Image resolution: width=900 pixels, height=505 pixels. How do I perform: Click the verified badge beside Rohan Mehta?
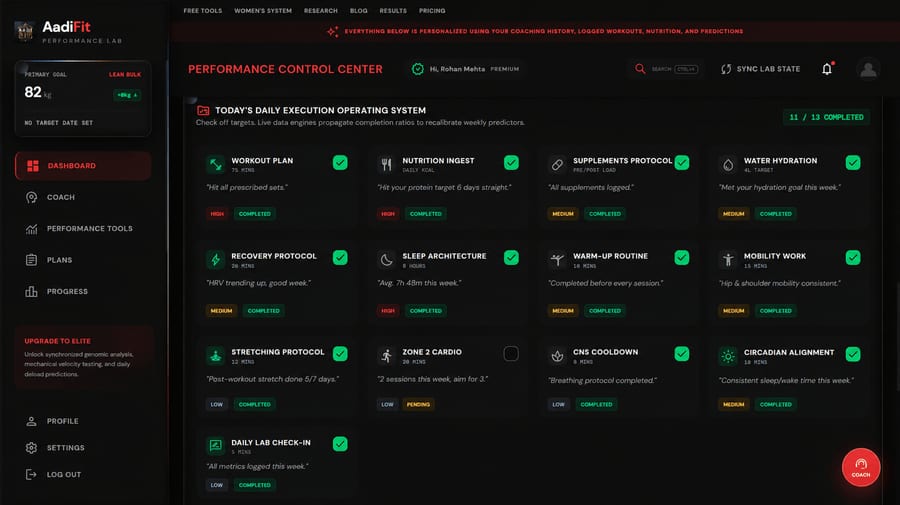[417, 69]
